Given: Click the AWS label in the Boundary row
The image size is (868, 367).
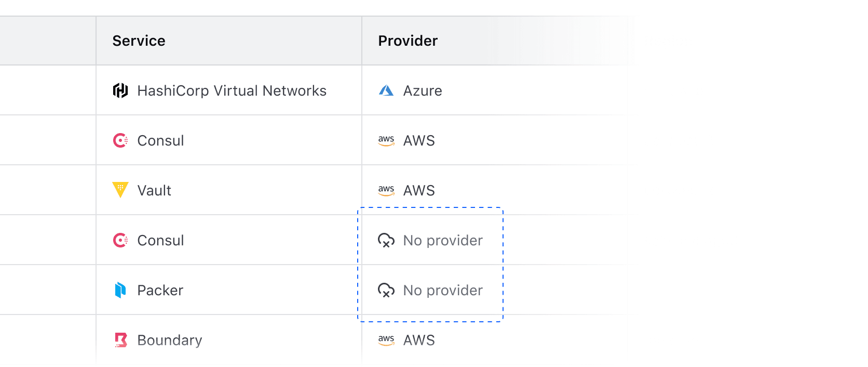Looking at the screenshot, I should point(419,339).
